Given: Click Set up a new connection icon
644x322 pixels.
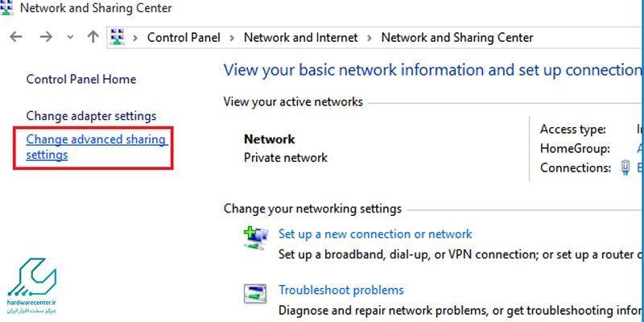Looking at the screenshot, I should click(x=255, y=238).
